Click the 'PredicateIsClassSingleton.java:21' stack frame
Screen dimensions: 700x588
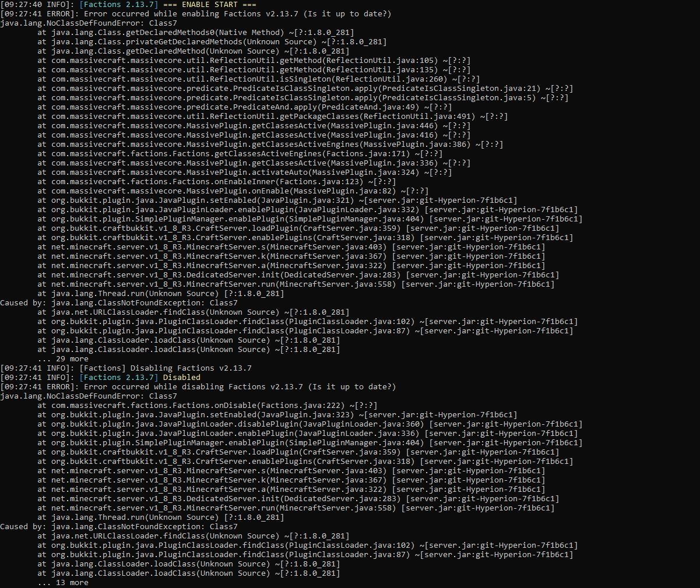[305, 88]
